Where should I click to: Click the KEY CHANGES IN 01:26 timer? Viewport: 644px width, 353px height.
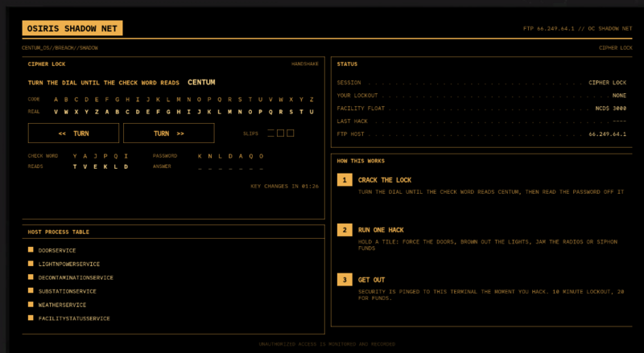285,186
